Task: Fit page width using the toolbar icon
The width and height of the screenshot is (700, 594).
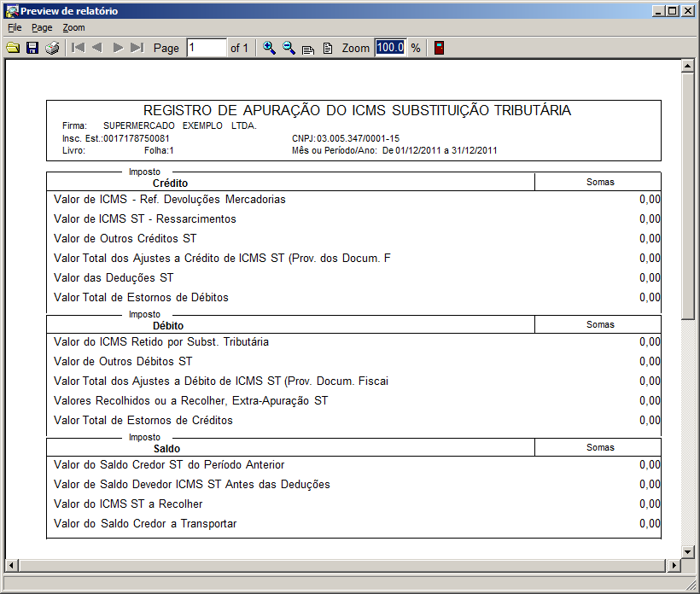Action: coord(308,49)
